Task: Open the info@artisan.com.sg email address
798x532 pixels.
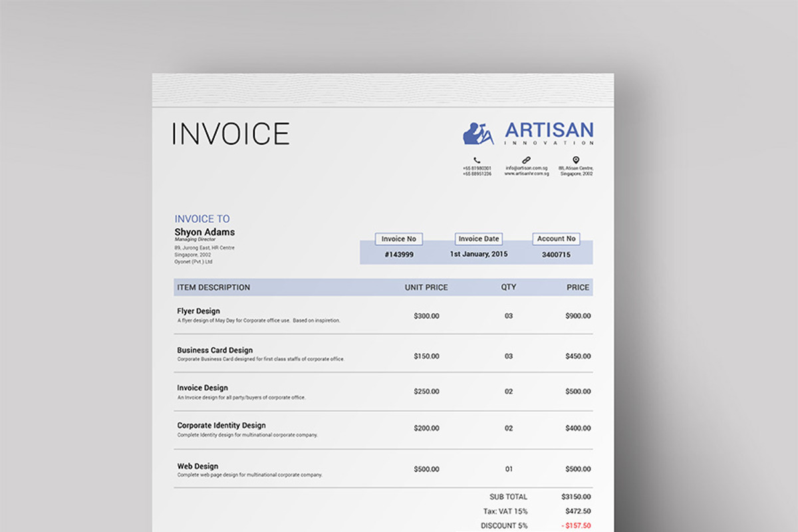Action: [526, 168]
